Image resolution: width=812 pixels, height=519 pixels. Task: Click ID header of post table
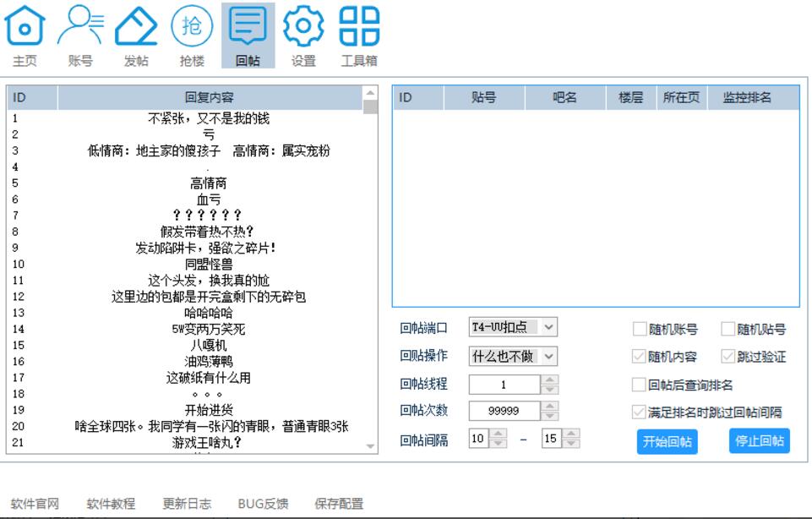click(418, 97)
